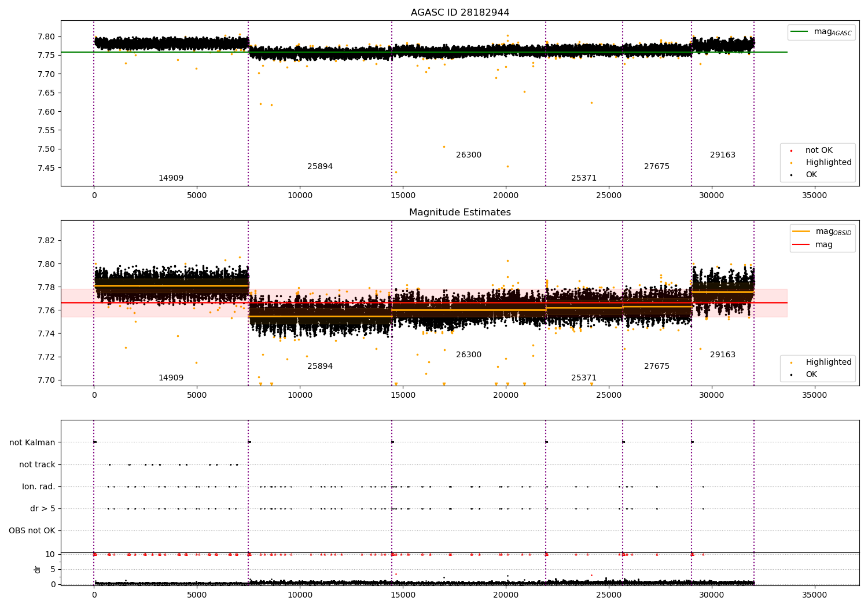The height and width of the screenshot is (608, 868).
Task: Click the 10 tick on the dr axis
Action: point(50,554)
